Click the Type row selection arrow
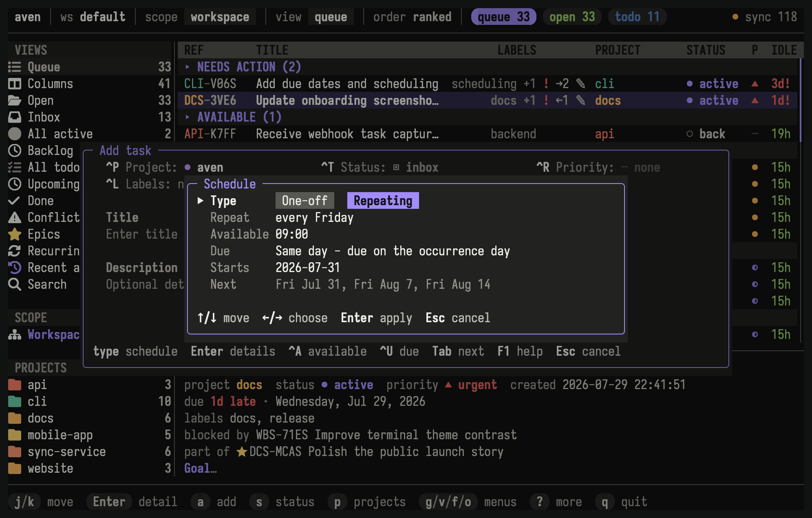The height and width of the screenshot is (518, 812). tap(200, 201)
